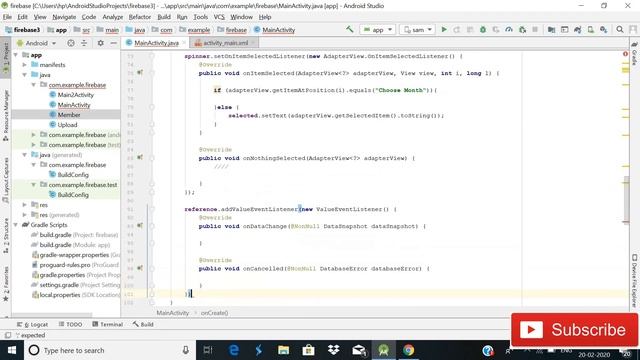Screen dimensions: 640x360
Task: Click onCreate() in editor bottom breadcrumb
Action: point(214,313)
